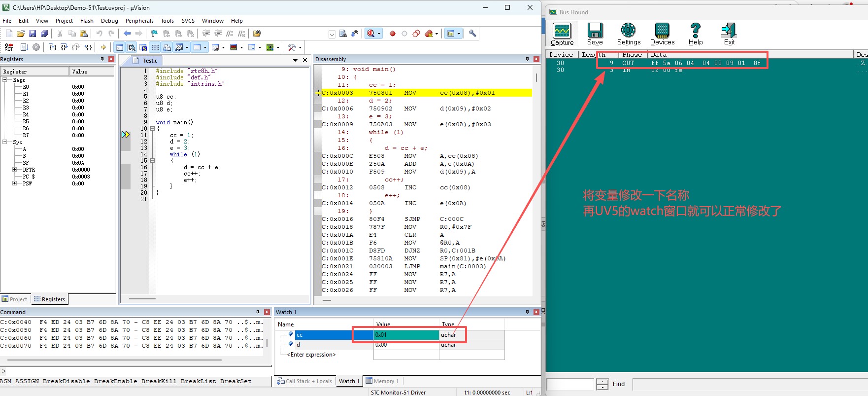Click the Find in Files icon
The image size is (868, 396).
point(257,34)
